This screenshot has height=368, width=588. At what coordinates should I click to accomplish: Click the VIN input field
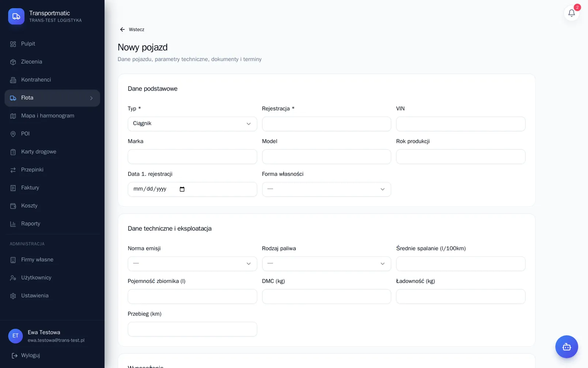point(460,124)
